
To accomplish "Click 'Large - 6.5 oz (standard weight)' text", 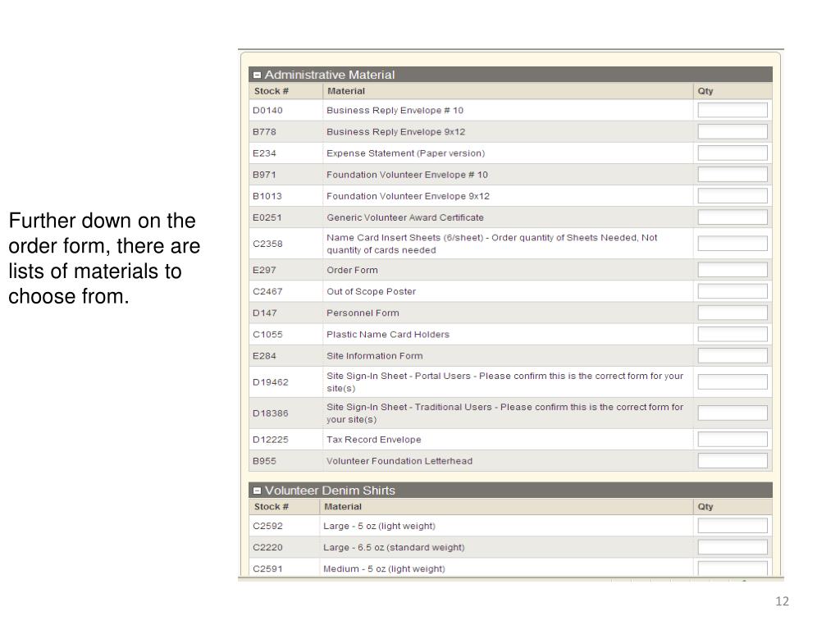I will (394, 547).
